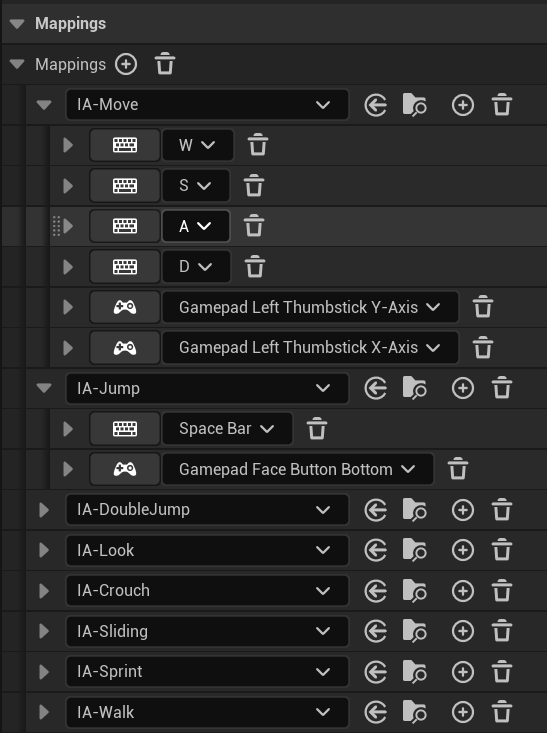Open the IA-Sprint action asset dropdown

[x=207, y=672]
